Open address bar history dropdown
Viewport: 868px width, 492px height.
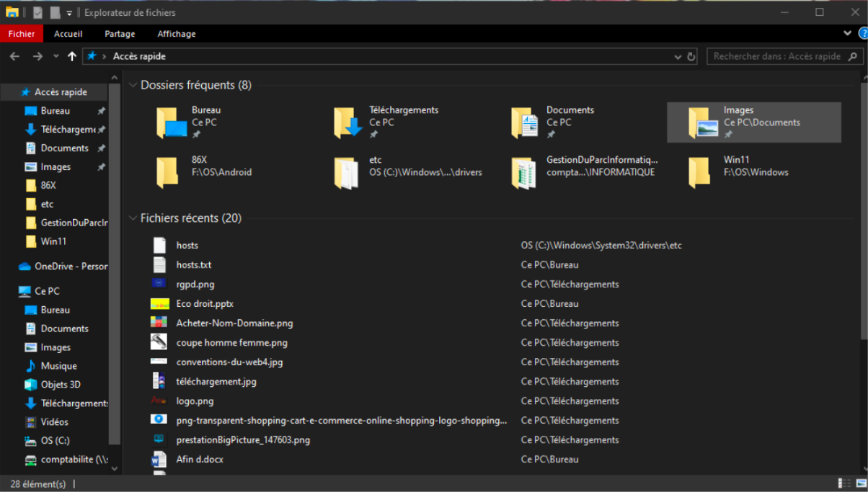pos(678,56)
